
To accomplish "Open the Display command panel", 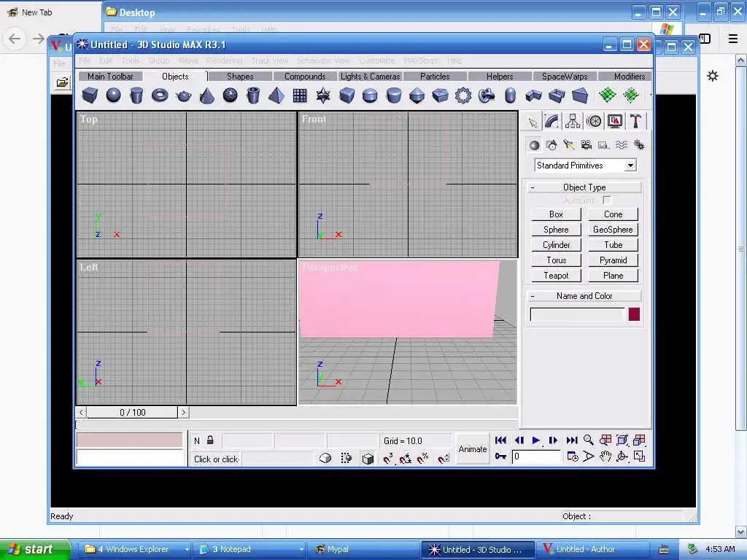I will (615, 121).
